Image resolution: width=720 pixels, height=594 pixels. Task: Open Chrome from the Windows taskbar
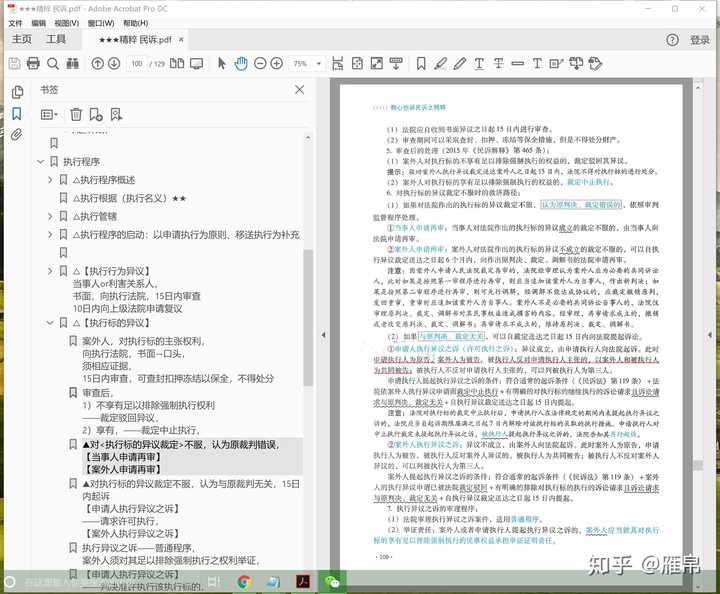(x=243, y=581)
